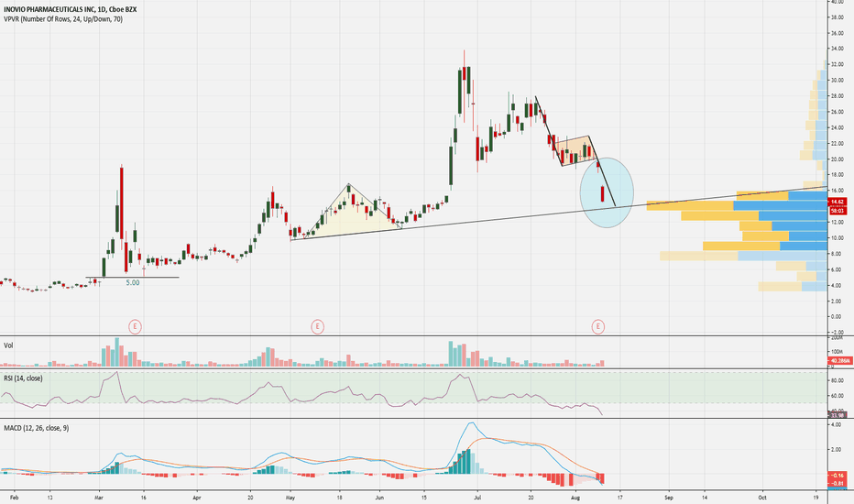Click the Apr label on the time axis
This screenshot has height=504, width=854.
(197, 498)
